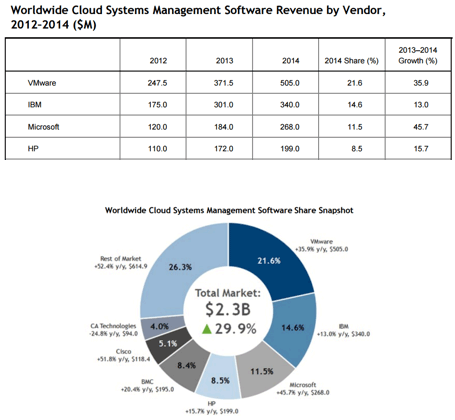Click the HP growth value '15.7'
The image size is (455, 420).
(421, 149)
